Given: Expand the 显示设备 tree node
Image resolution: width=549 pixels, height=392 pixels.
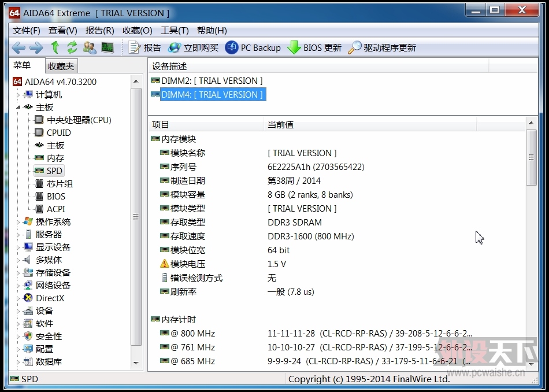Looking at the screenshot, I should click(18, 247).
